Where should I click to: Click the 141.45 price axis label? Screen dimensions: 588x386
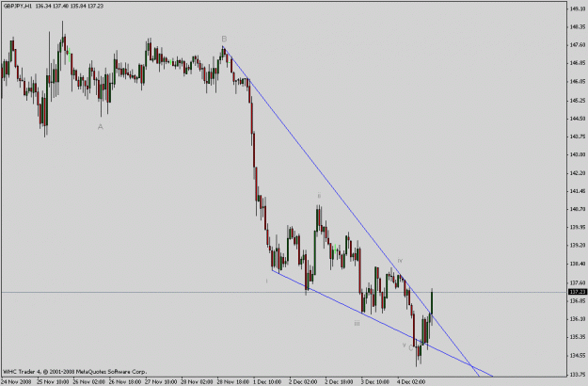[578, 191]
